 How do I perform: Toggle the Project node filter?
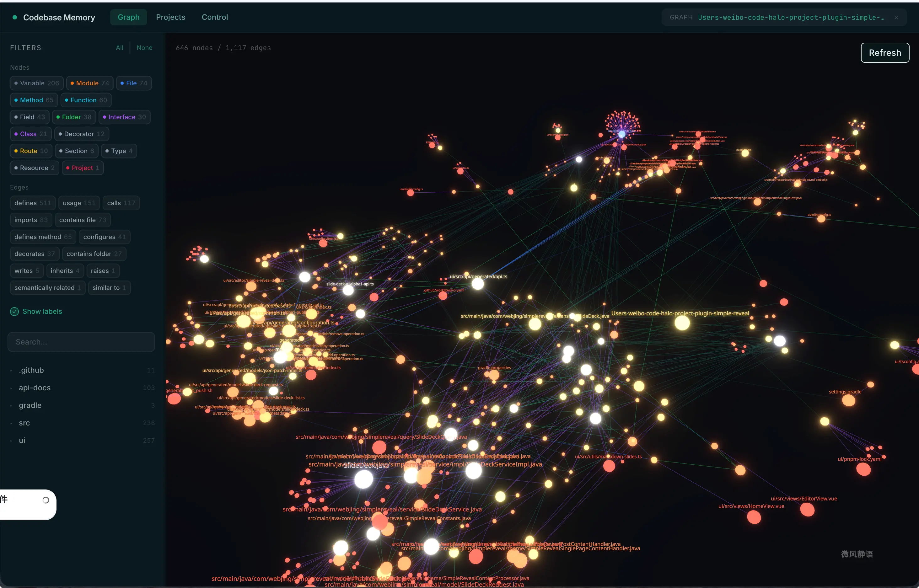coord(83,168)
